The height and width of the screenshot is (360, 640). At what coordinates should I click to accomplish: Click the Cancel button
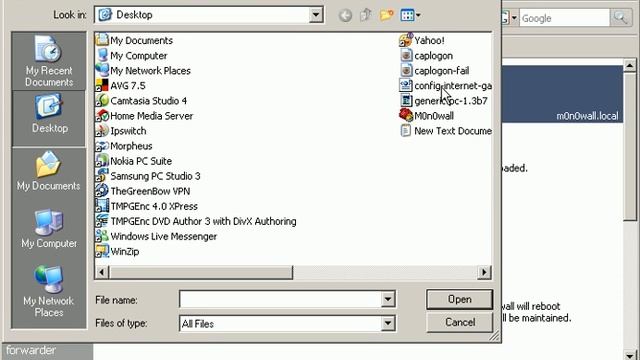point(460,322)
